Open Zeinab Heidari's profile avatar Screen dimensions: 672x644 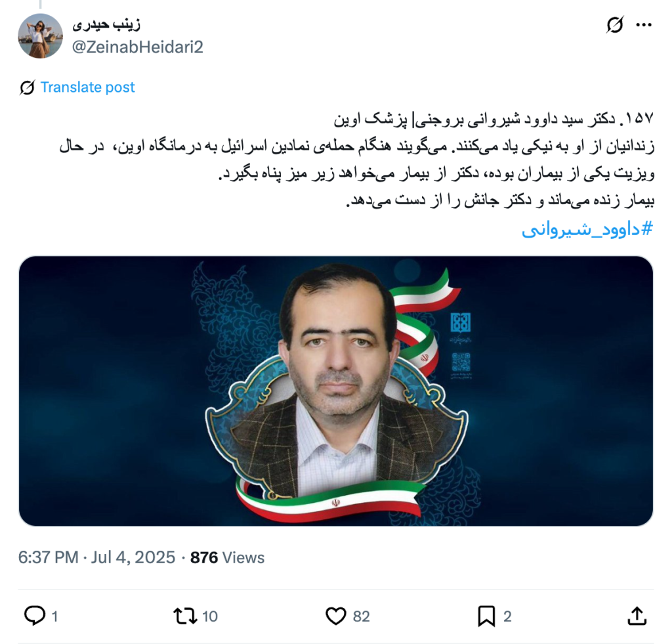pyautogui.click(x=40, y=35)
